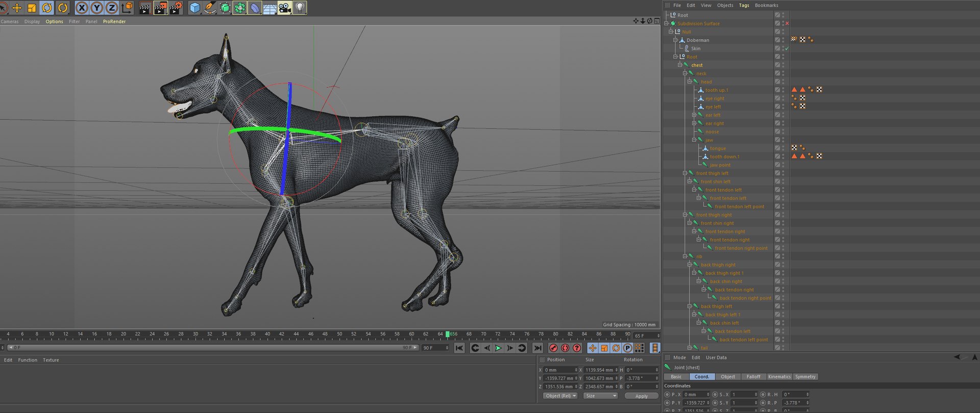Open the Size mode dropdown
This screenshot has width=980, height=413.
pos(601,396)
